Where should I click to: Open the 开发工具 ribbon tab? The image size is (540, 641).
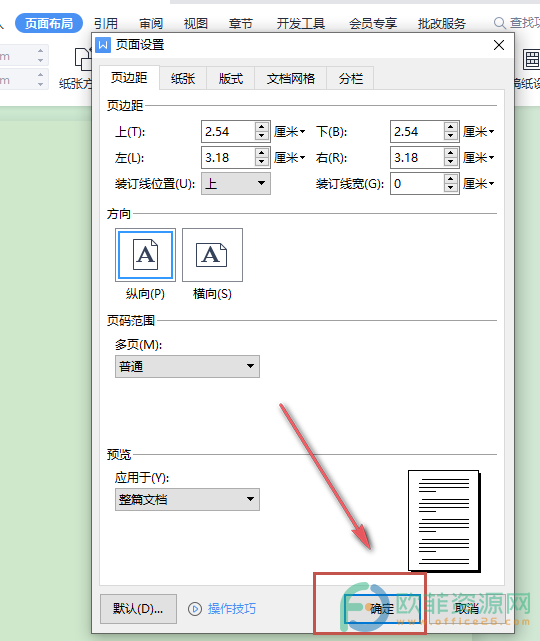click(x=301, y=23)
